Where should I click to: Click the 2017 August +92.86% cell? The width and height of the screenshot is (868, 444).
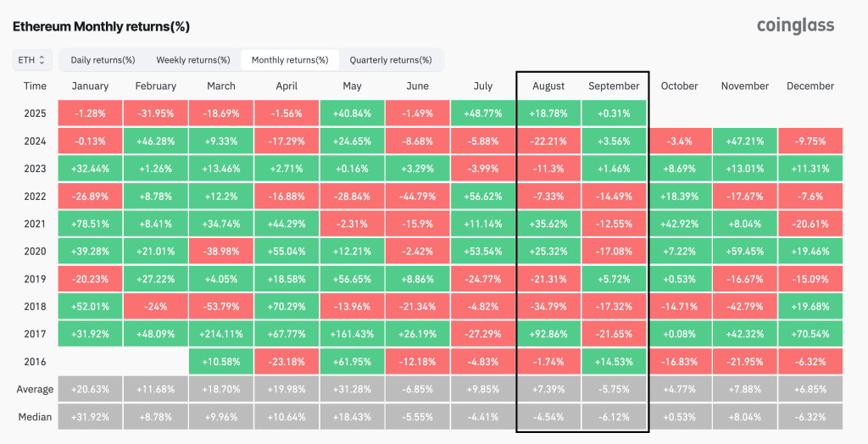[548, 335]
